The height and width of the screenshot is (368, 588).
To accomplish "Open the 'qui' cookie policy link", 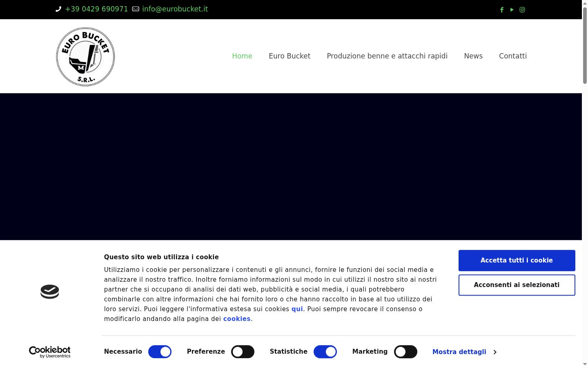I will (x=297, y=309).
